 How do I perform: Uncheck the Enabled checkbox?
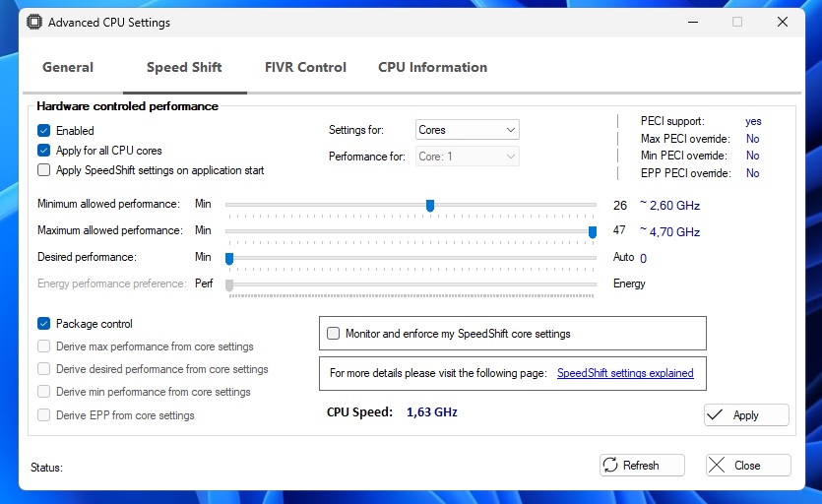[44, 131]
